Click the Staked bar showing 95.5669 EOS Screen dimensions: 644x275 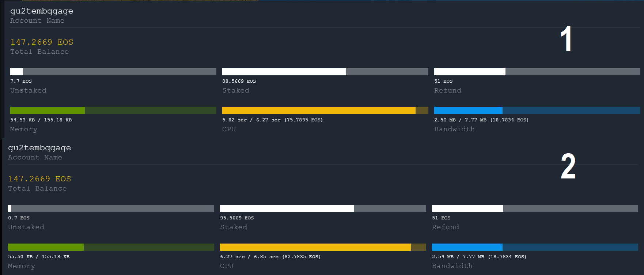pos(323,208)
